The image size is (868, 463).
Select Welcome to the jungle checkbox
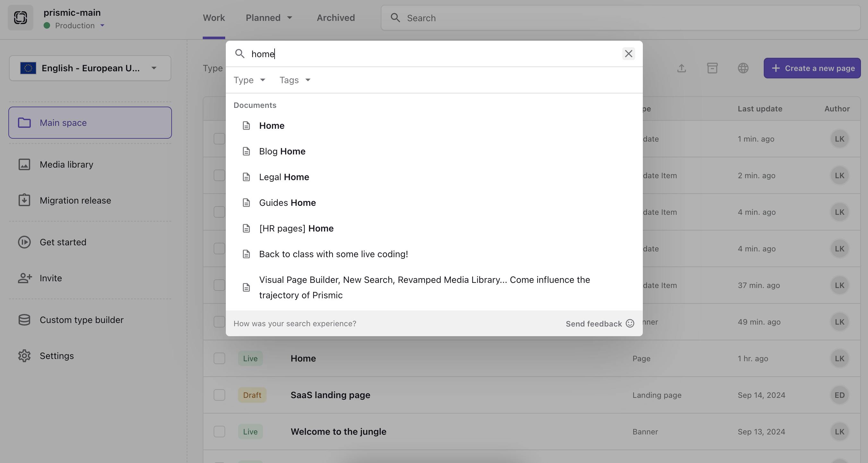pos(219,431)
